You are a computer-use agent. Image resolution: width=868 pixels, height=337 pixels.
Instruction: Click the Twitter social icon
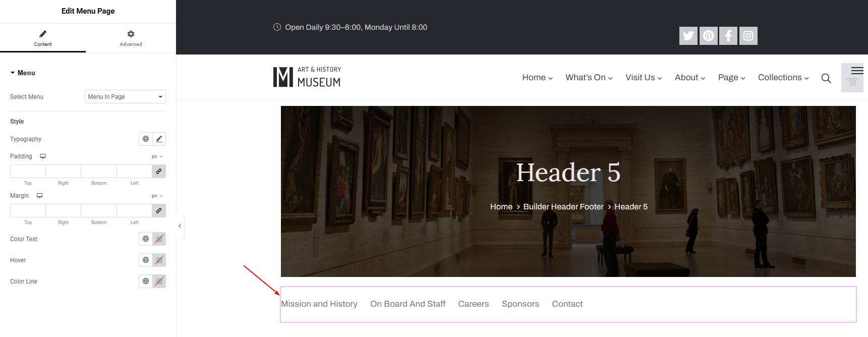point(688,36)
